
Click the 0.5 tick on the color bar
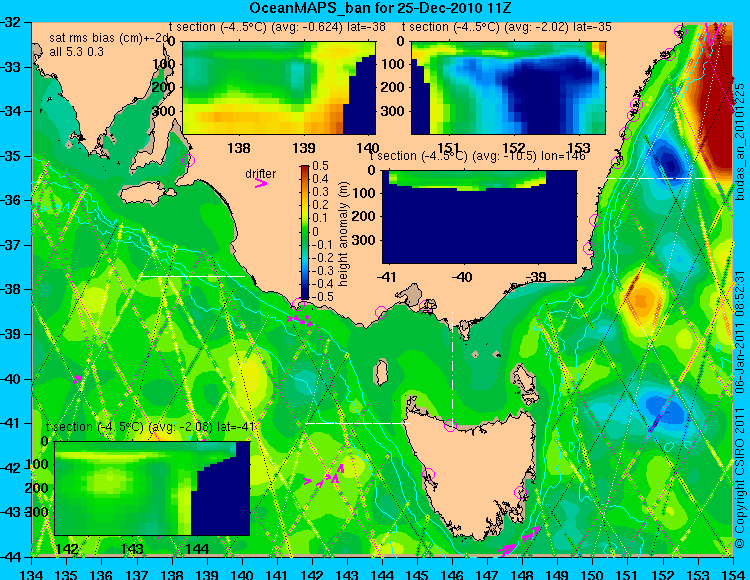click(320, 166)
